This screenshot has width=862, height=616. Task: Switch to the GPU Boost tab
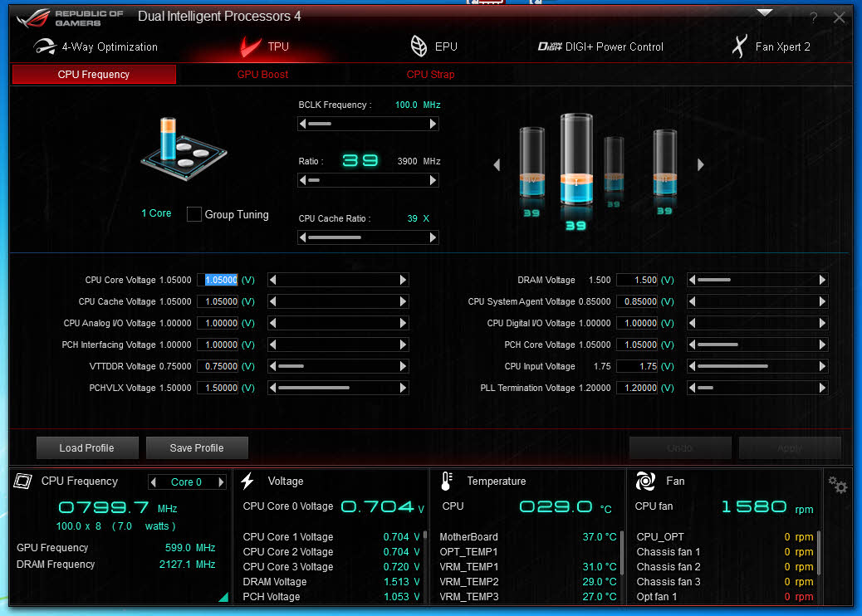coord(262,75)
